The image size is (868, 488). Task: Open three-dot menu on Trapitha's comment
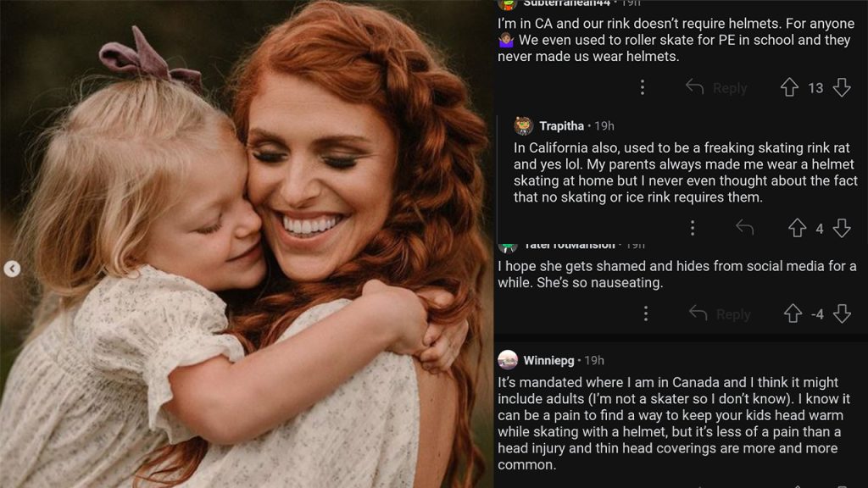(693, 228)
